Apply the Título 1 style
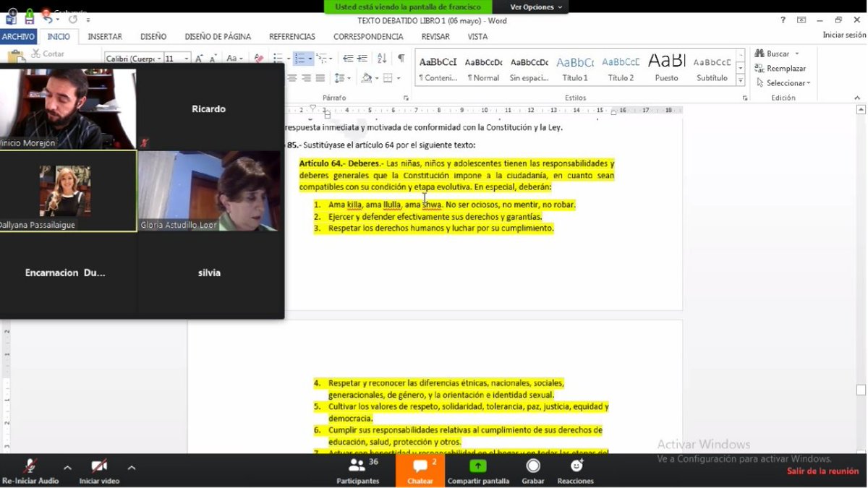Screen dimensions: 868x488 click(574, 68)
